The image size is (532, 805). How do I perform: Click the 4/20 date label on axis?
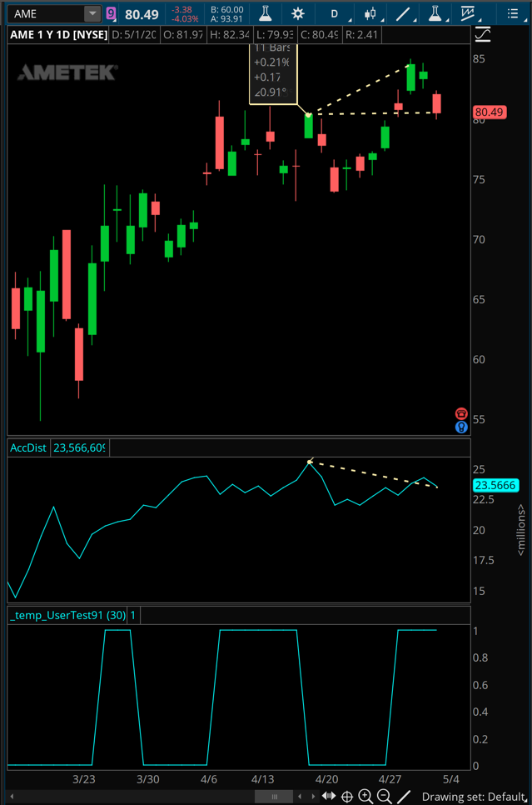click(327, 779)
